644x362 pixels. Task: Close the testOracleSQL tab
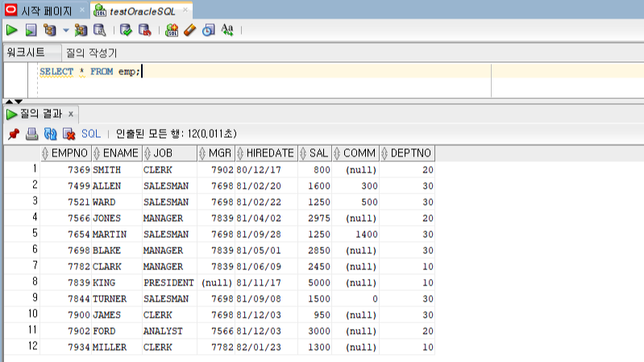pos(185,10)
